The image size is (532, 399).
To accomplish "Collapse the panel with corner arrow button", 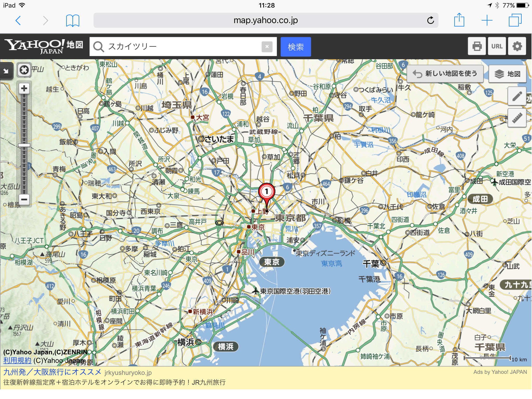I will (6, 71).
